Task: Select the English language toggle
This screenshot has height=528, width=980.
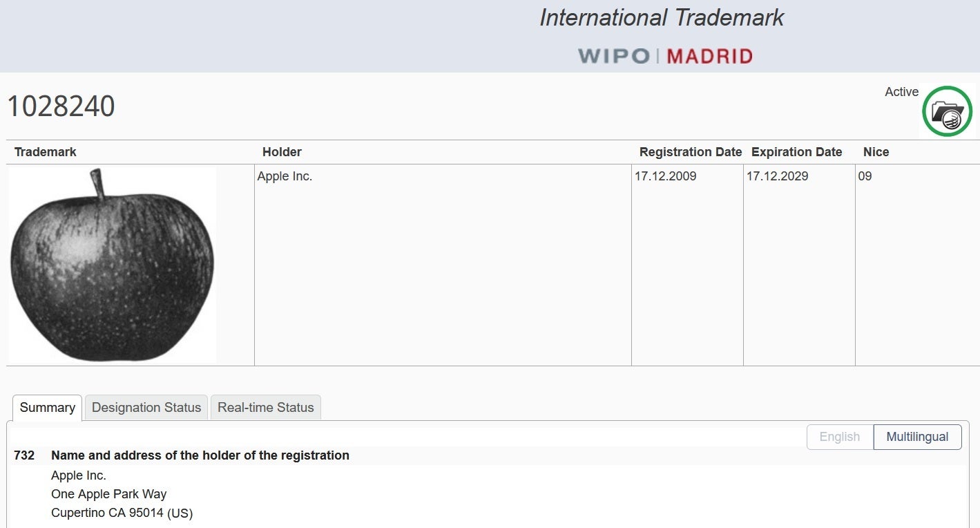Action: coord(840,437)
